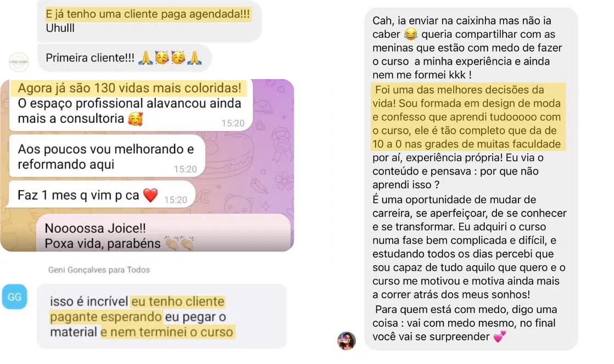Click the GG avatar of Geni Gonçalves

pyautogui.click(x=14, y=296)
